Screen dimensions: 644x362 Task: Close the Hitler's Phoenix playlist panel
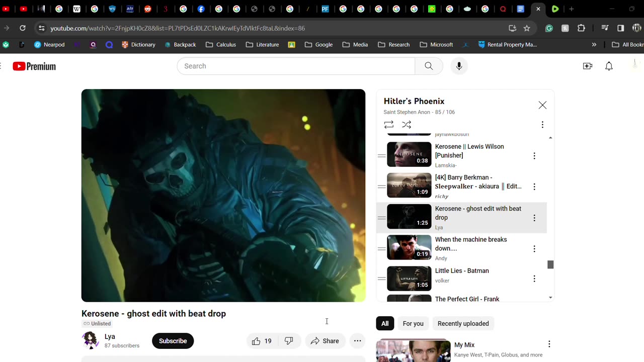(542, 105)
